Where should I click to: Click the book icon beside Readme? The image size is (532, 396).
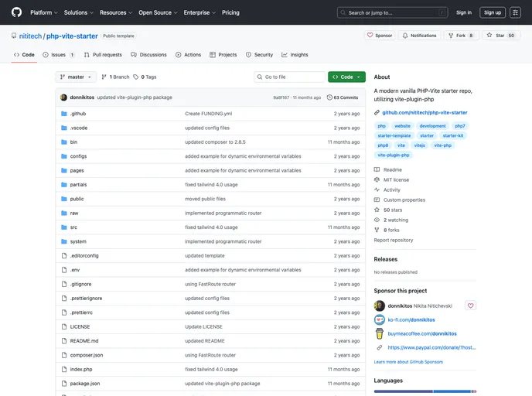[377, 169]
